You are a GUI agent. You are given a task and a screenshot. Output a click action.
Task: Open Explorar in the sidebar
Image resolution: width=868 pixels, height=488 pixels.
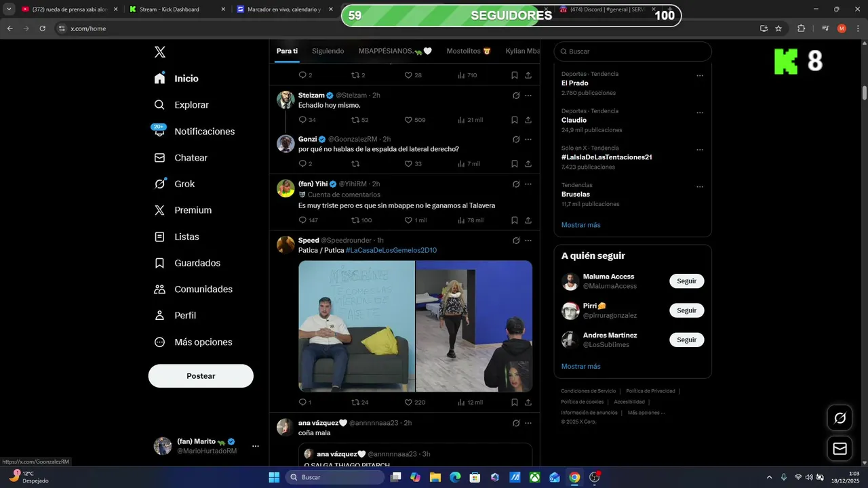pyautogui.click(x=181, y=105)
